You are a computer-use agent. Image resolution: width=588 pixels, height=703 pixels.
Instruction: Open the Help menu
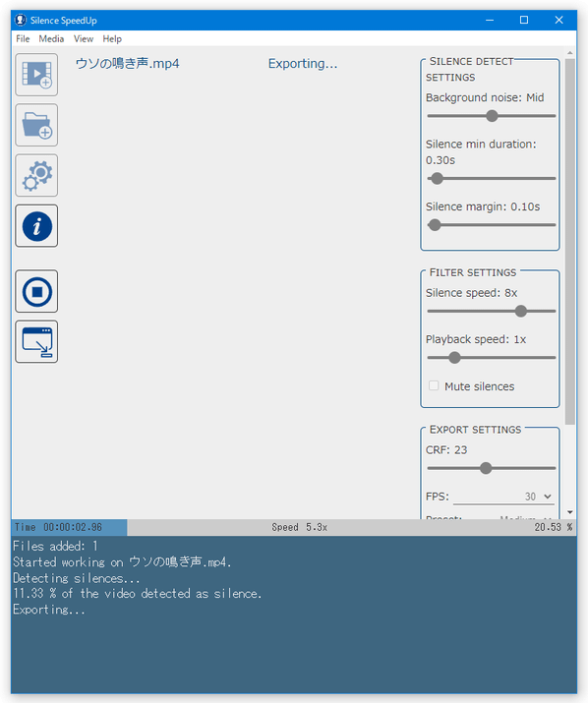tap(112, 39)
